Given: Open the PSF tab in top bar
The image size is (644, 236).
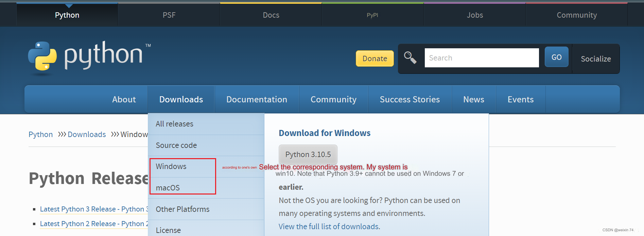Looking at the screenshot, I should coord(169,15).
